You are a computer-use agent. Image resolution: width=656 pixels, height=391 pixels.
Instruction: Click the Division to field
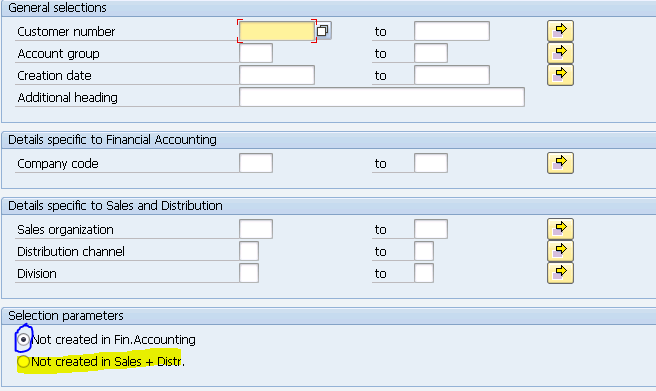(x=424, y=273)
